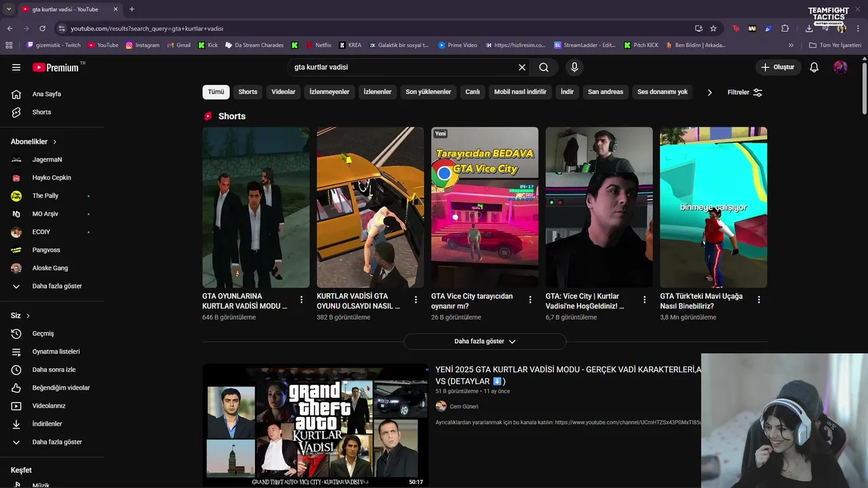Open the YouTube hamburger guide menu
Screen dimensions: 868x488
(x=16, y=67)
